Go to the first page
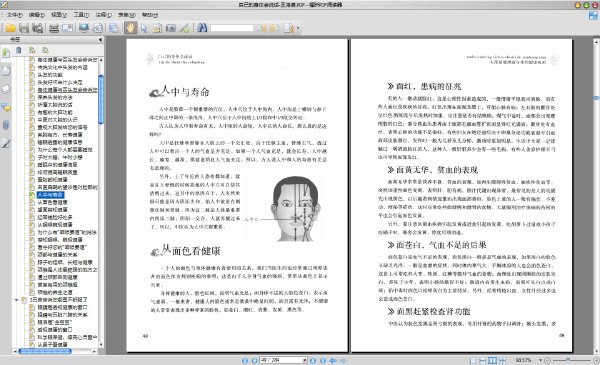 (x=245, y=360)
